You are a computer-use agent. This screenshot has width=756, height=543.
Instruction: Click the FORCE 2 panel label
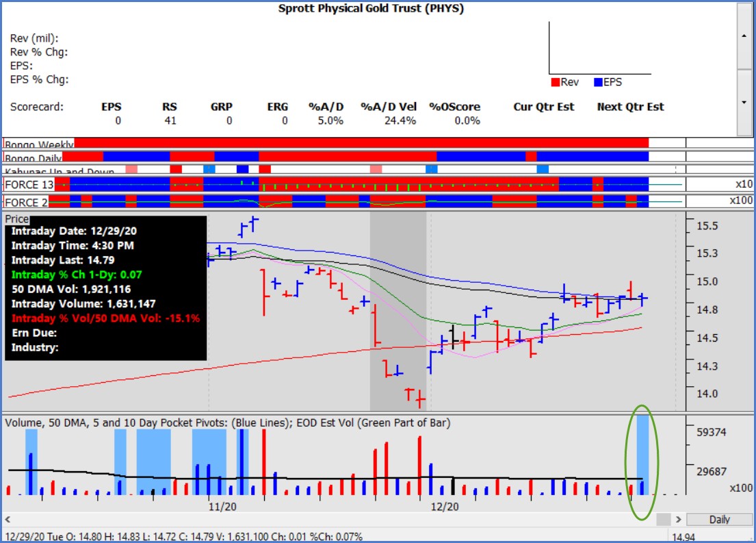[x=25, y=201]
